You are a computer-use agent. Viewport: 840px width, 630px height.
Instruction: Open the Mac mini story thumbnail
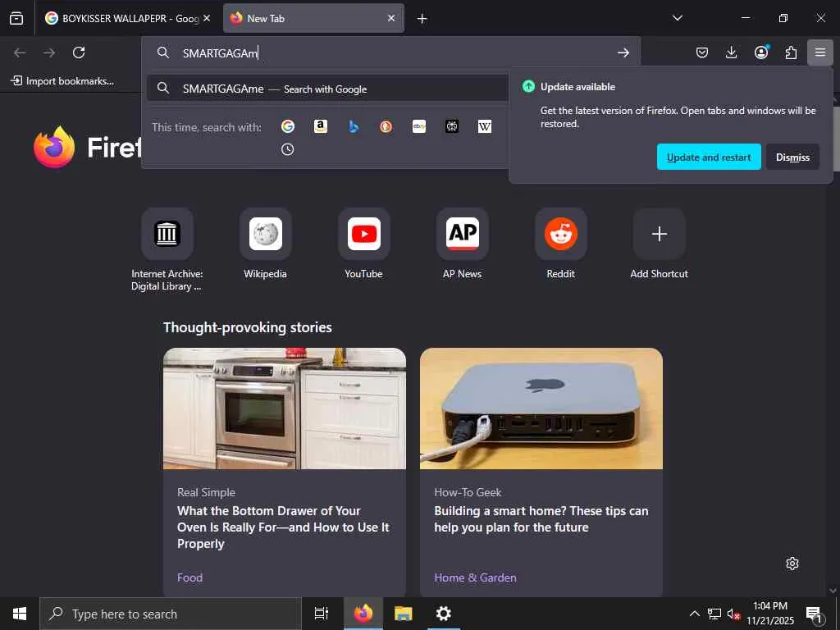coord(541,409)
